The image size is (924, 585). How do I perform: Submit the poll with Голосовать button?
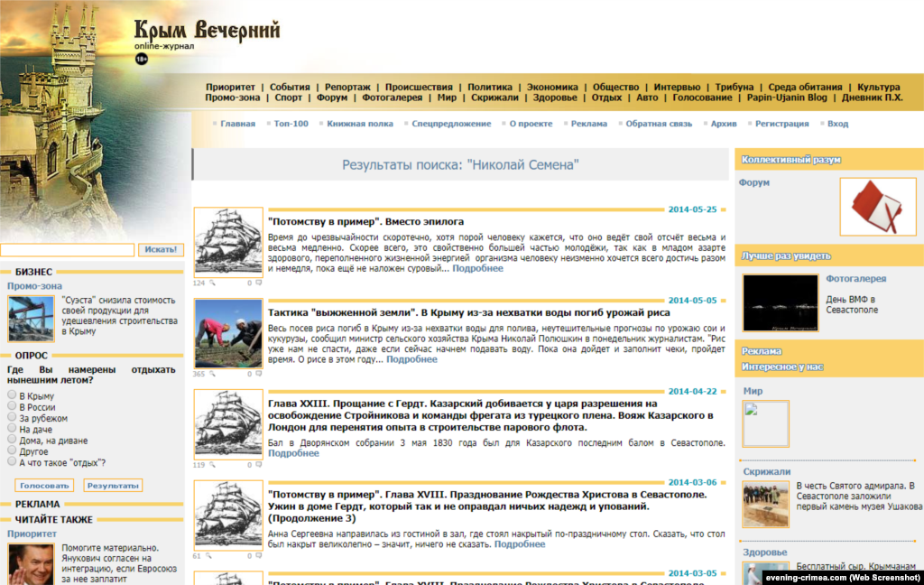click(43, 486)
